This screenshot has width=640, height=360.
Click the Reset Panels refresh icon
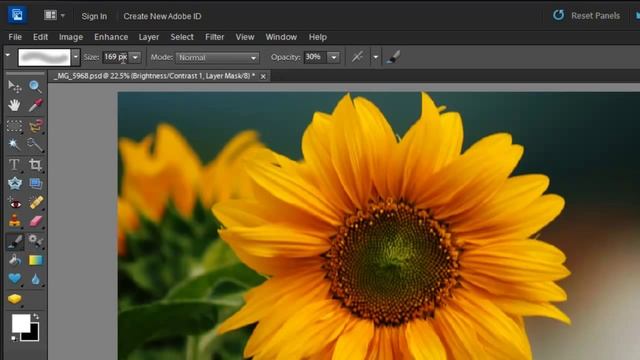pyautogui.click(x=558, y=16)
